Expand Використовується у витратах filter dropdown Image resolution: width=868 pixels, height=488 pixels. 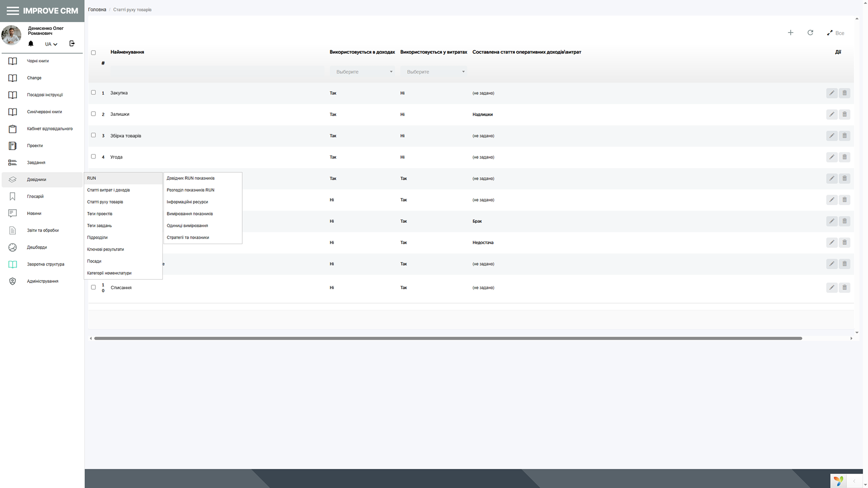[x=433, y=72]
